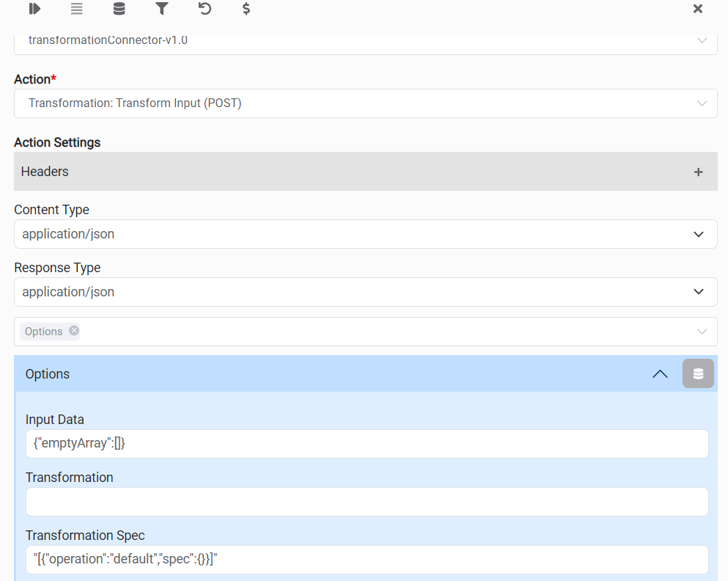Close the panel with the X icon
The width and height of the screenshot is (728, 581).
tap(698, 9)
